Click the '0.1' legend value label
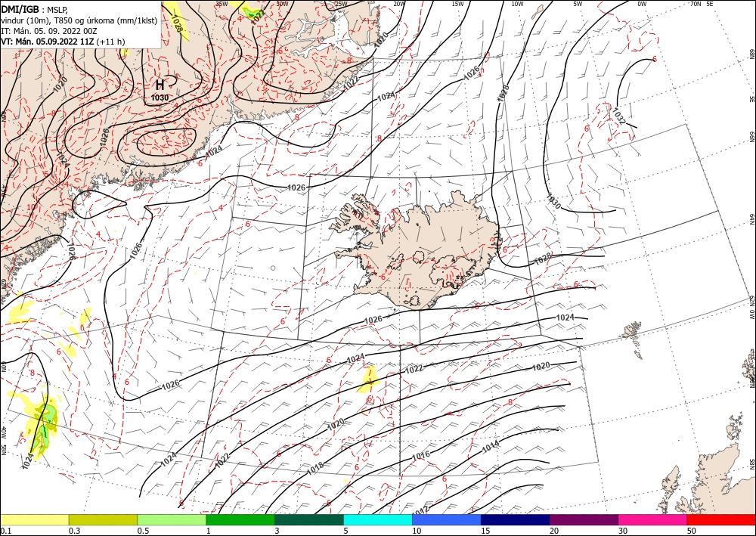 (x=5, y=531)
